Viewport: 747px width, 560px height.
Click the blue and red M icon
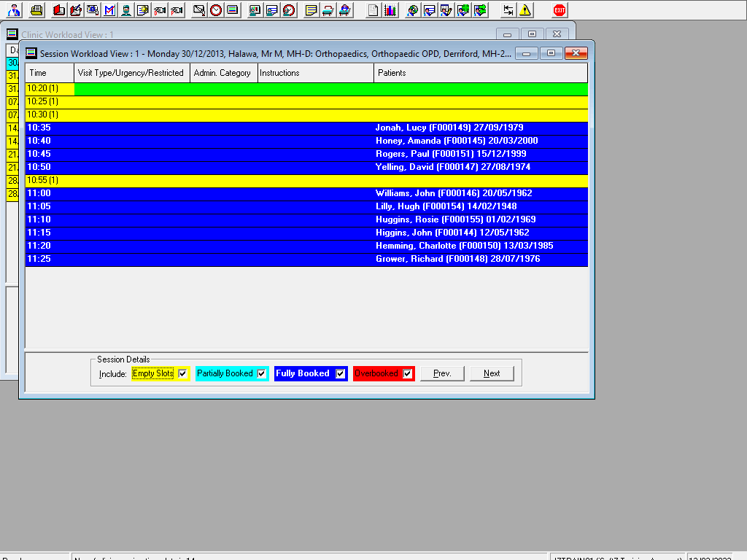(x=109, y=10)
